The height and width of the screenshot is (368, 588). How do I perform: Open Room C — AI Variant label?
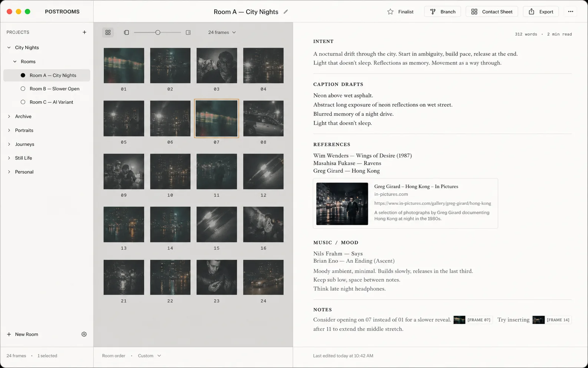tap(52, 102)
